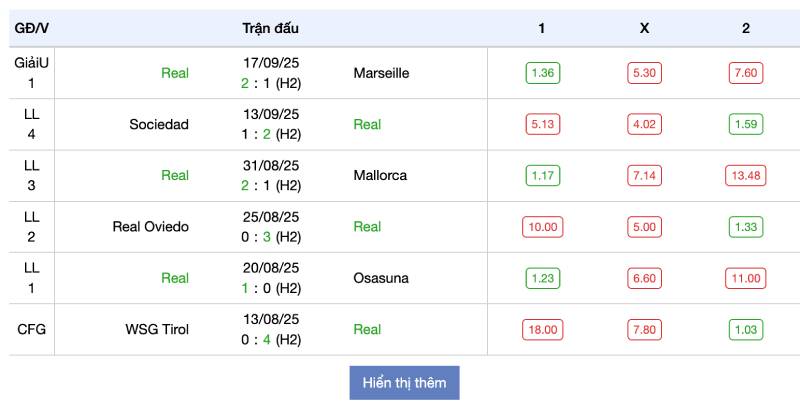Click the "Hiển thị thêm" button
This screenshot has height=409, width=800.
point(404,383)
